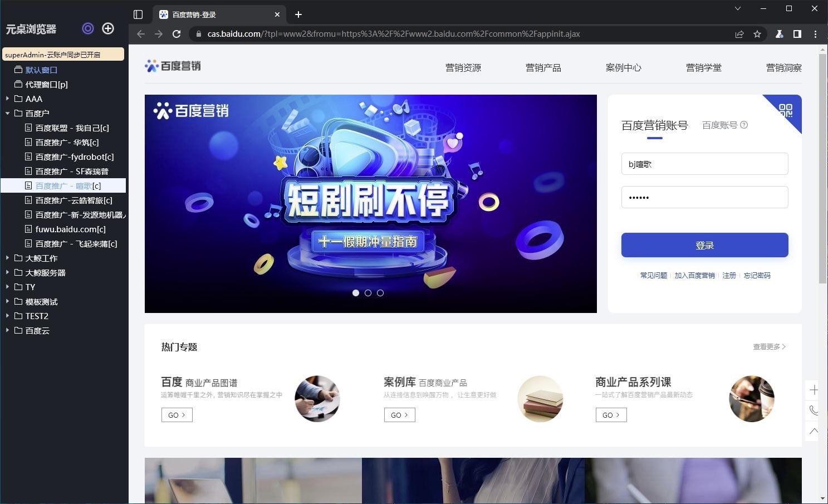Toggle the sidebar panel icon
The image size is (828, 504).
[138, 14]
